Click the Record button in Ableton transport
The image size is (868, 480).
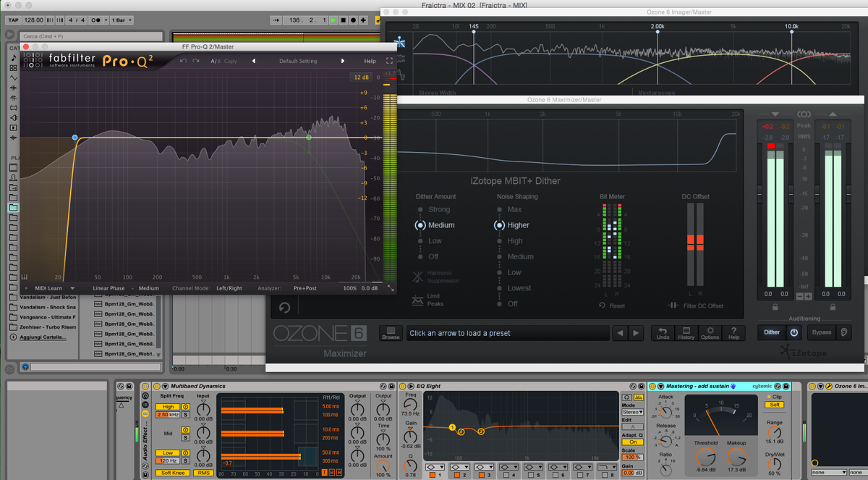pyautogui.click(x=353, y=20)
